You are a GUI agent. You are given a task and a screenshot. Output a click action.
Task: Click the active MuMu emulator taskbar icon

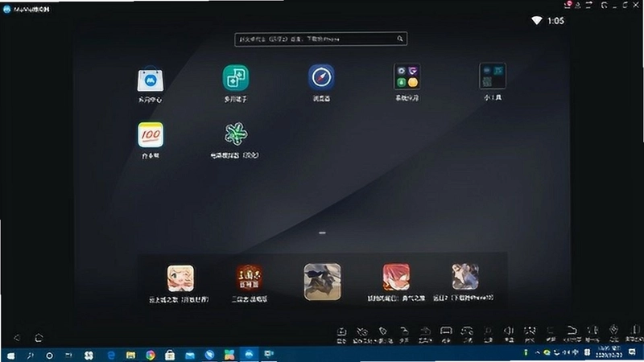[249, 355]
